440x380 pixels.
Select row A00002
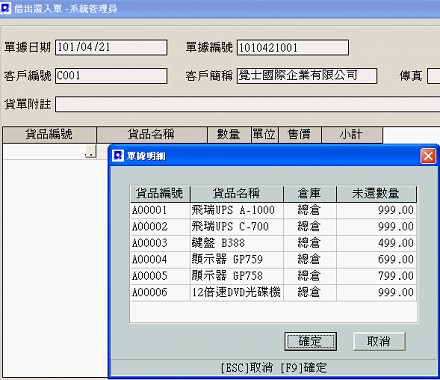tap(273, 227)
